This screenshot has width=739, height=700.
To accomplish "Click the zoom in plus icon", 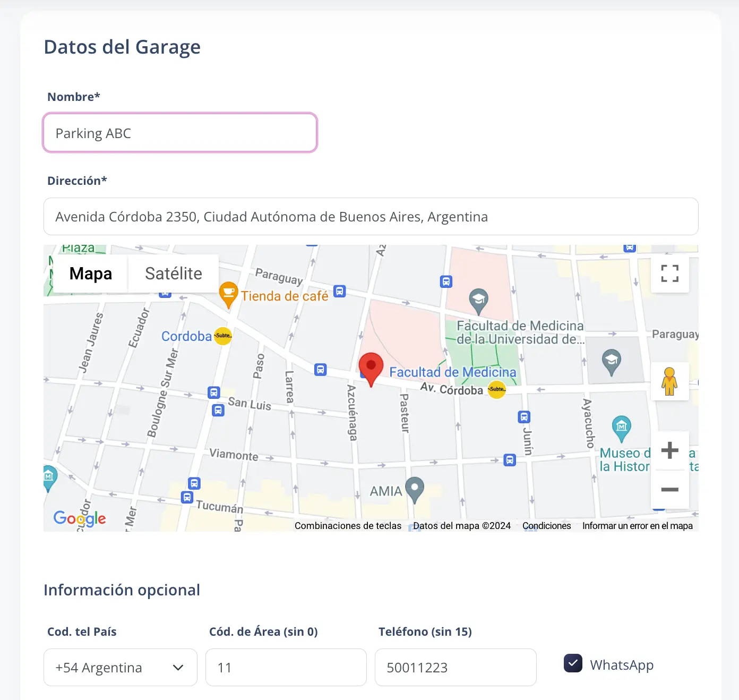I will (670, 450).
